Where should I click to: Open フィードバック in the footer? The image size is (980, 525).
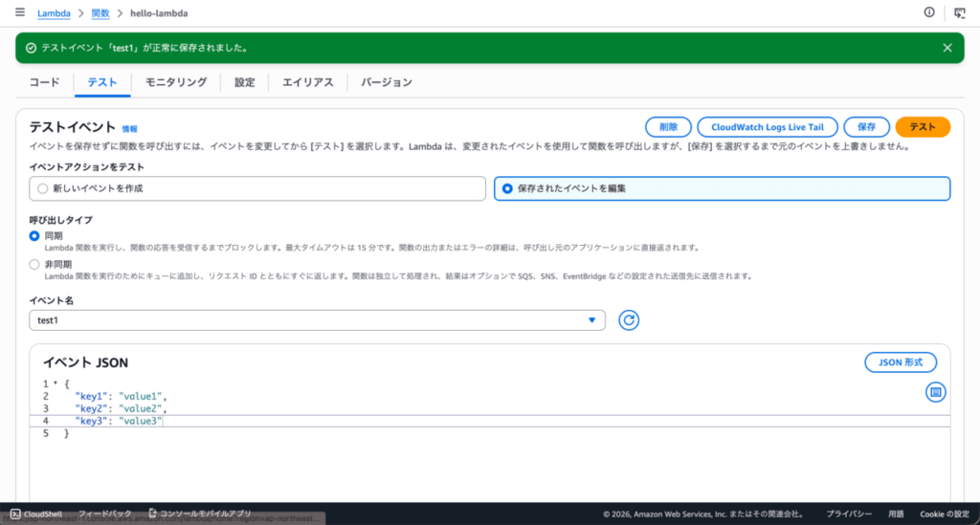tap(105, 514)
